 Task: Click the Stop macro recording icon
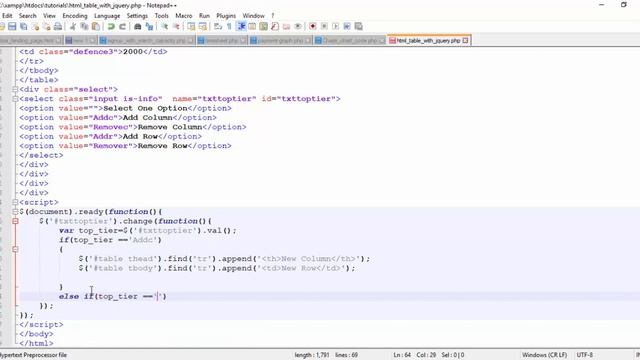(x=324, y=27)
